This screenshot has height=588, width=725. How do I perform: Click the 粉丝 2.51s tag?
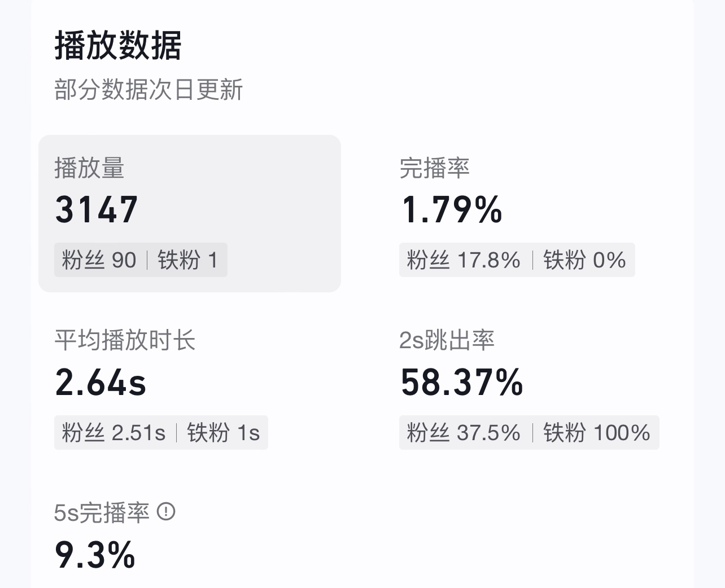(x=113, y=433)
